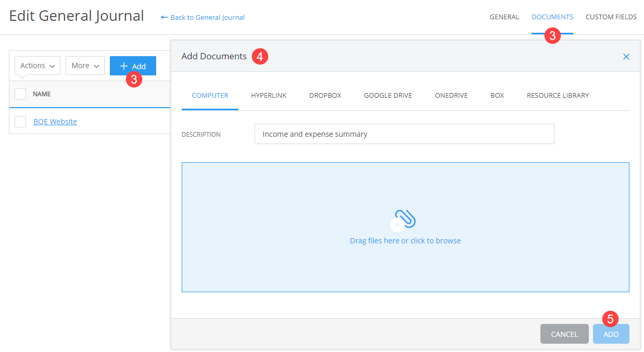Switch to the HYPERLINK tab

tap(269, 95)
